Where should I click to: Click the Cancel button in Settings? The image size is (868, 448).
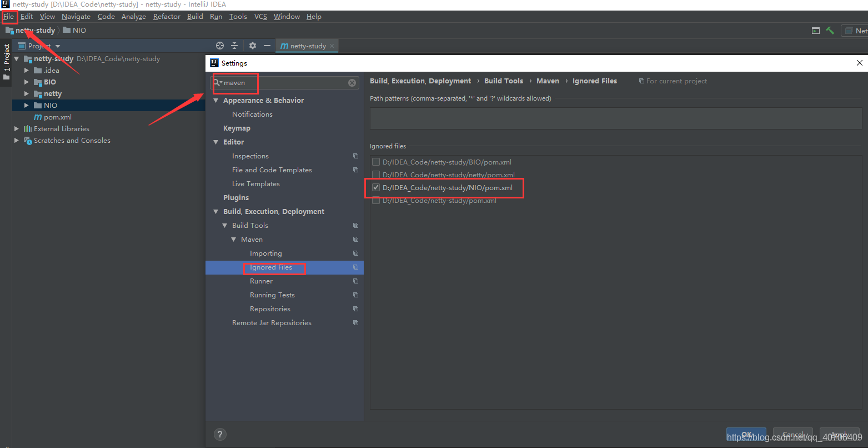[793, 435]
